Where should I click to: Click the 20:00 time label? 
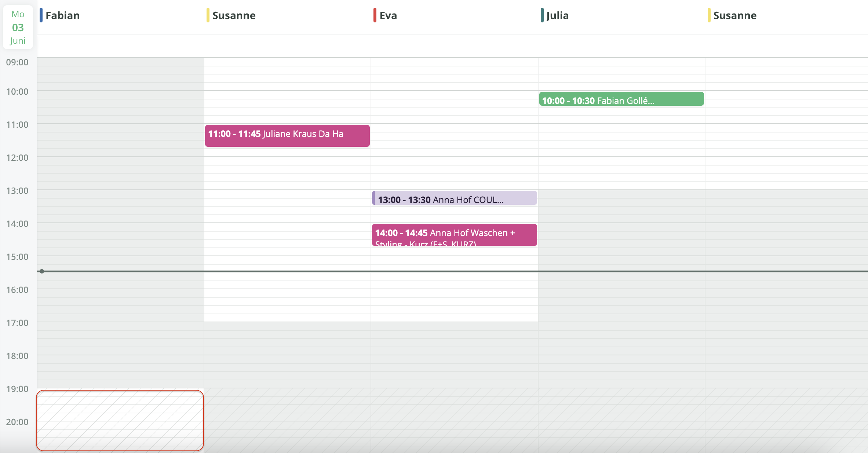click(17, 422)
